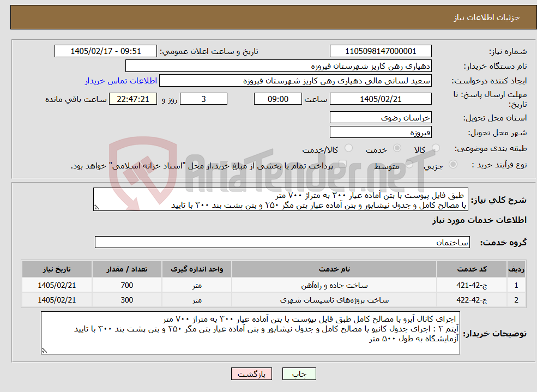The height and width of the screenshot is (392, 537).
Task: Click the remaining days field showing 3
Action: tap(203, 99)
